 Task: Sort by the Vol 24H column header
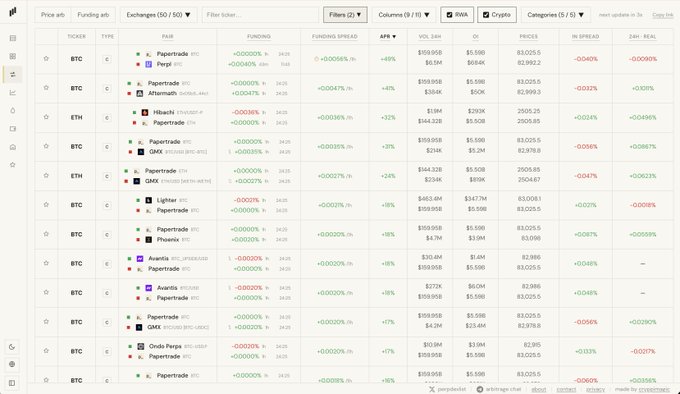[430, 36]
